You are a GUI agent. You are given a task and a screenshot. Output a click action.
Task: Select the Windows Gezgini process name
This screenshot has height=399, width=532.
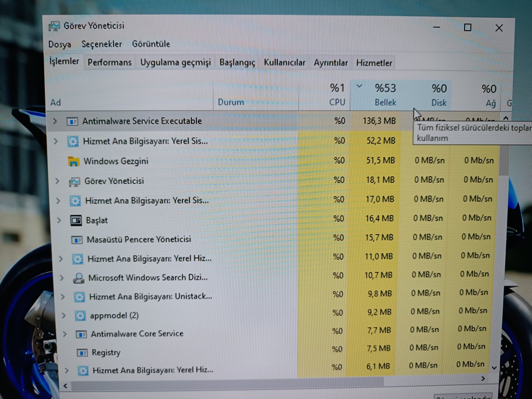[116, 161]
